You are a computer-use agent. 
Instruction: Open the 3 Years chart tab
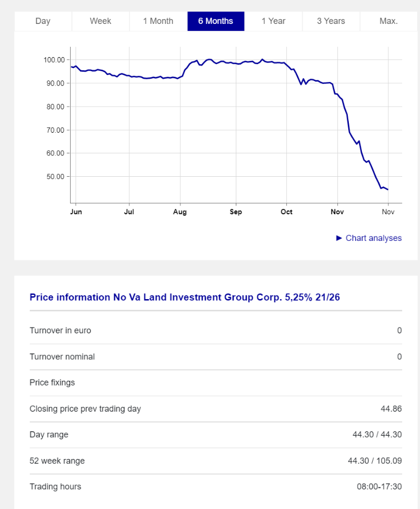click(331, 21)
